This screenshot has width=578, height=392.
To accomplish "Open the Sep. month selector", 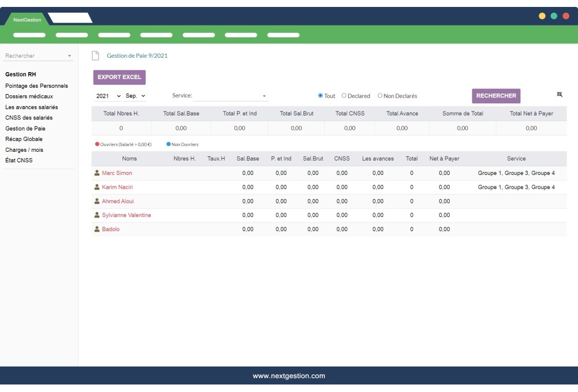I will pyautogui.click(x=134, y=96).
